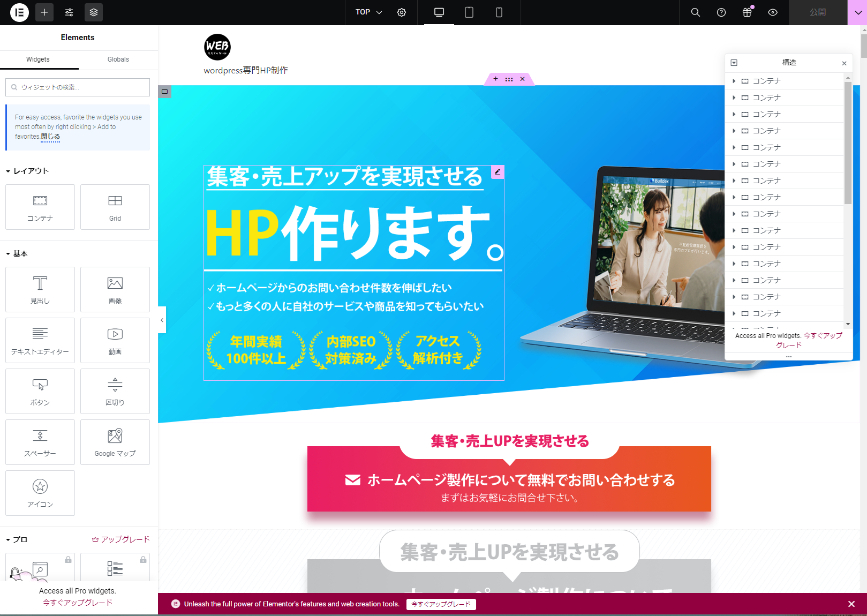Select the Grid widget
Image resolution: width=867 pixels, height=616 pixels.
(x=115, y=207)
